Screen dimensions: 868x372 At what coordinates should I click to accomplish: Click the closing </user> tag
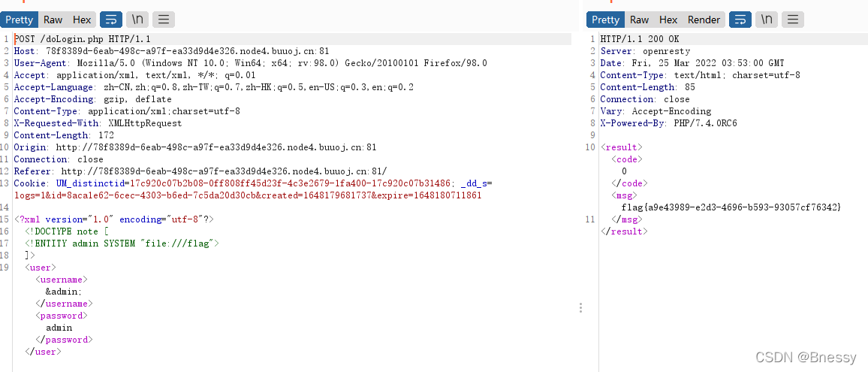pyautogui.click(x=44, y=352)
